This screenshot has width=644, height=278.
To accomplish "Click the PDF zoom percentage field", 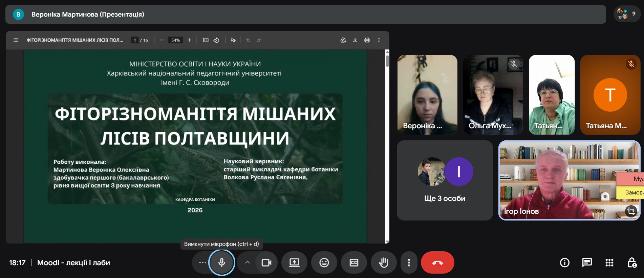I will click(x=175, y=40).
